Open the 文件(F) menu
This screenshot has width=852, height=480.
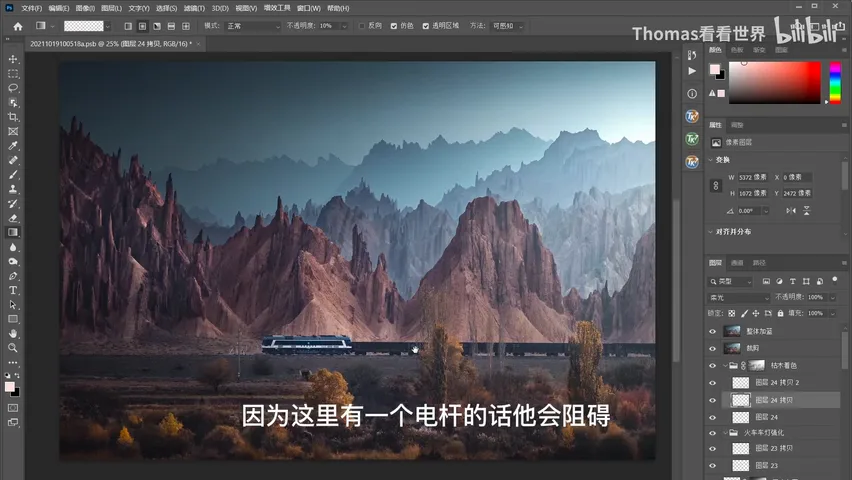pos(31,8)
